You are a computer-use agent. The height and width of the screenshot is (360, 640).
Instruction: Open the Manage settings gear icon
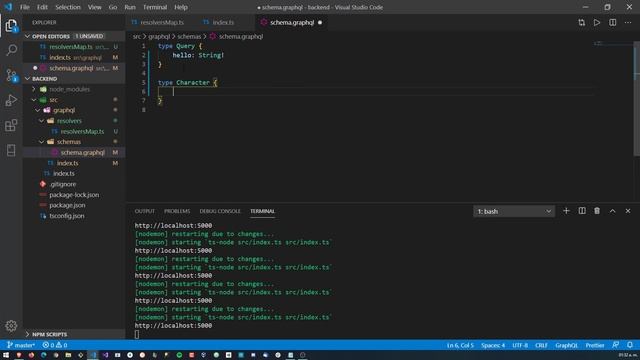click(11, 326)
